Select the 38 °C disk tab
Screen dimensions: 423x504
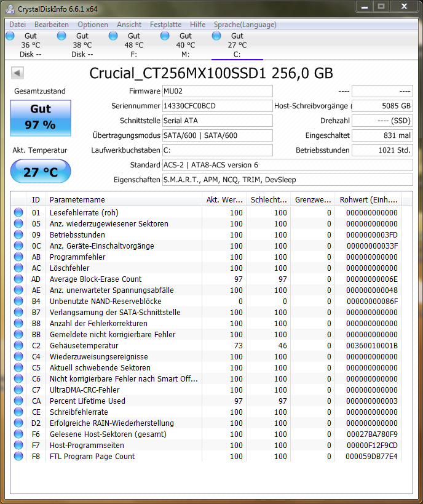tap(82, 45)
